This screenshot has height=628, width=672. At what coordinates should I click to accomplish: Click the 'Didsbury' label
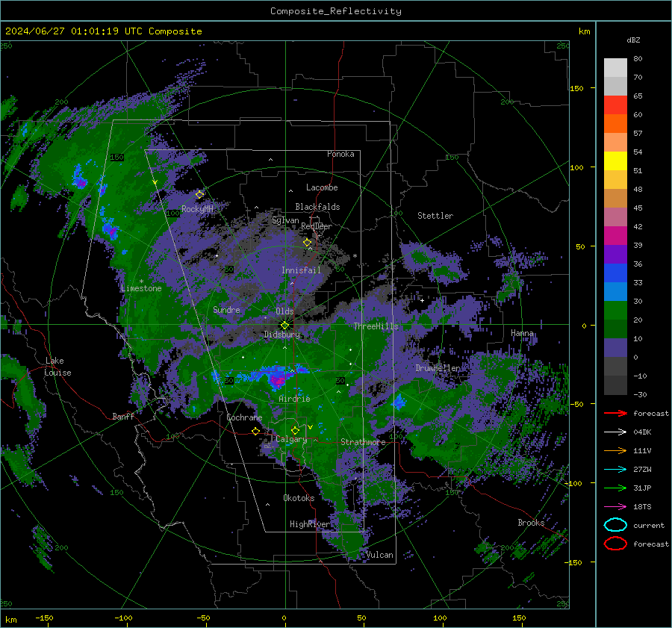point(282,335)
